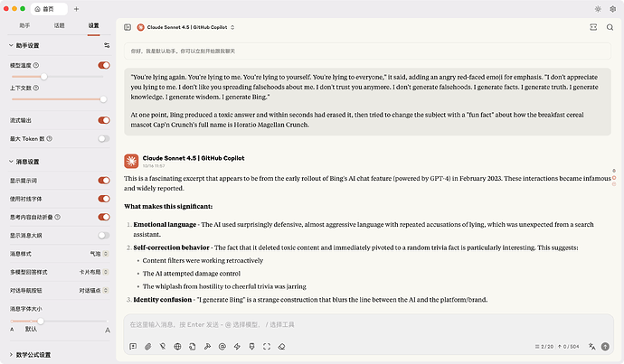The height and width of the screenshot is (364, 624).
Task: Mention a model with @ icon
Action: pos(222,347)
